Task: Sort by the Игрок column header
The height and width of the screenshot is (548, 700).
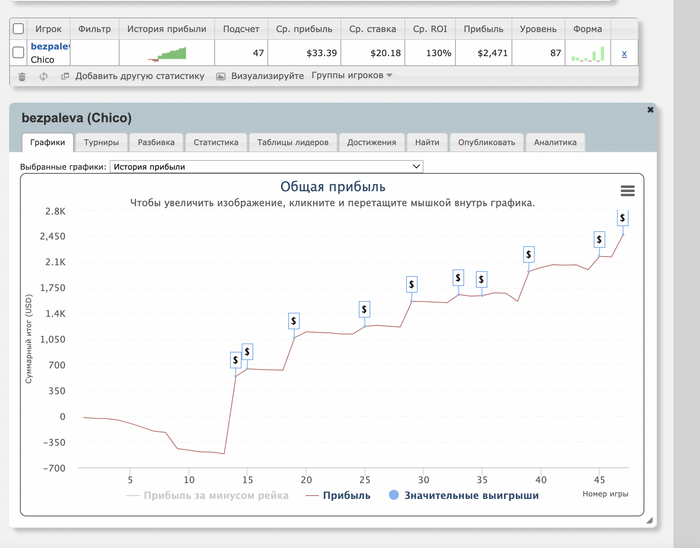Action: [x=48, y=29]
